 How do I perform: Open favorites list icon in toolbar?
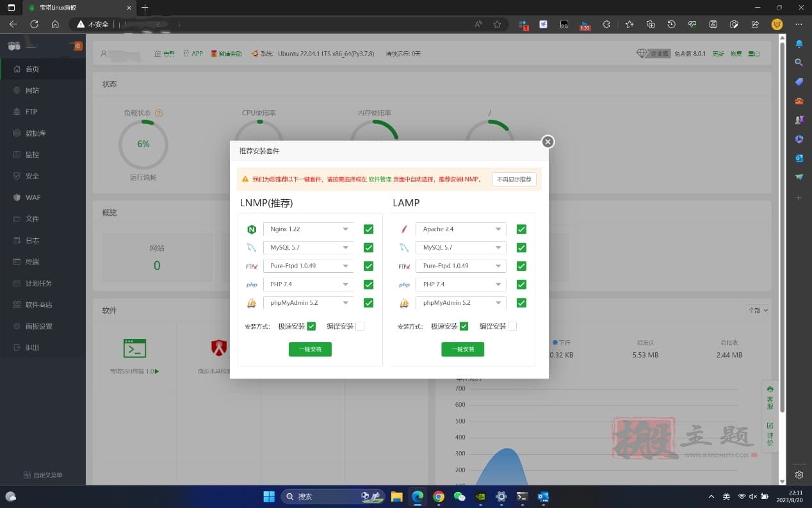(x=629, y=24)
